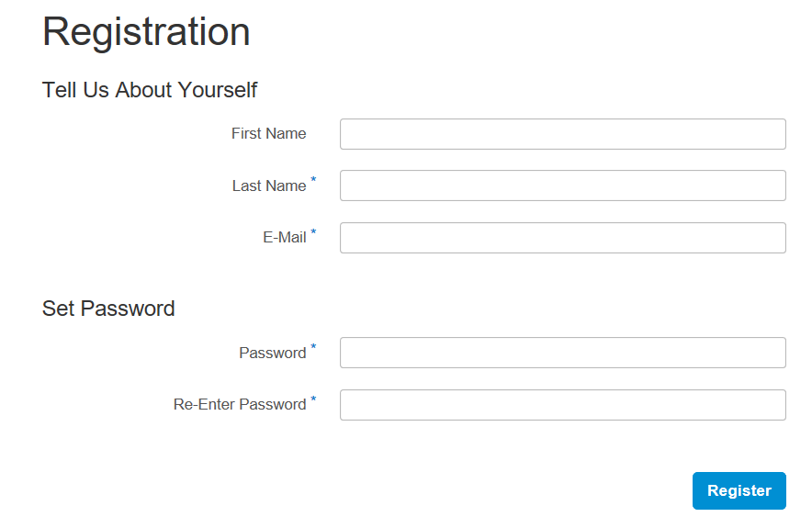Click the asterisk after the Password label
The width and height of the screenshot is (812, 517).
click(313, 348)
